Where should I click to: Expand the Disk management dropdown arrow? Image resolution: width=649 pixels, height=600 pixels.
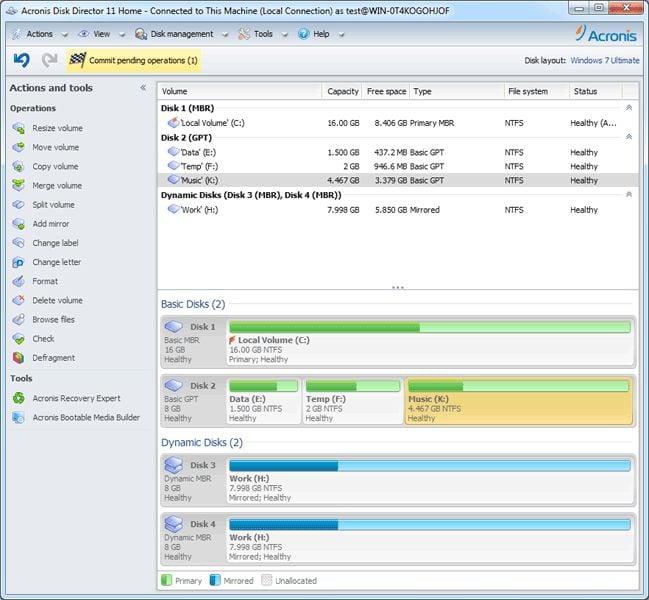(x=225, y=35)
